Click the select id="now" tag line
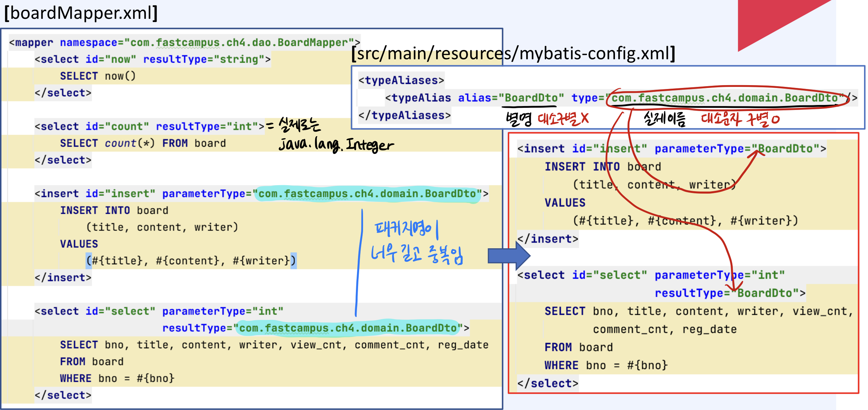The image size is (868, 410). point(153,59)
